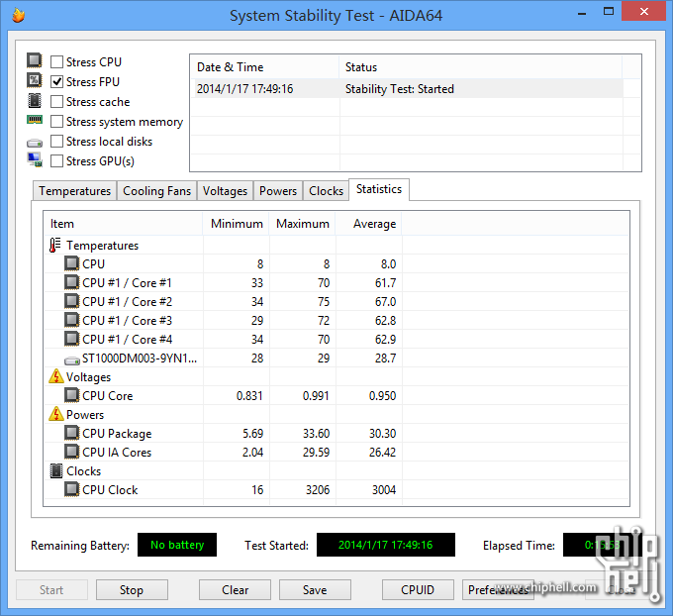Click the monitor icon beside Stress GPU(s)
Screen dimensions: 673x616
pyautogui.click(x=35, y=159)
